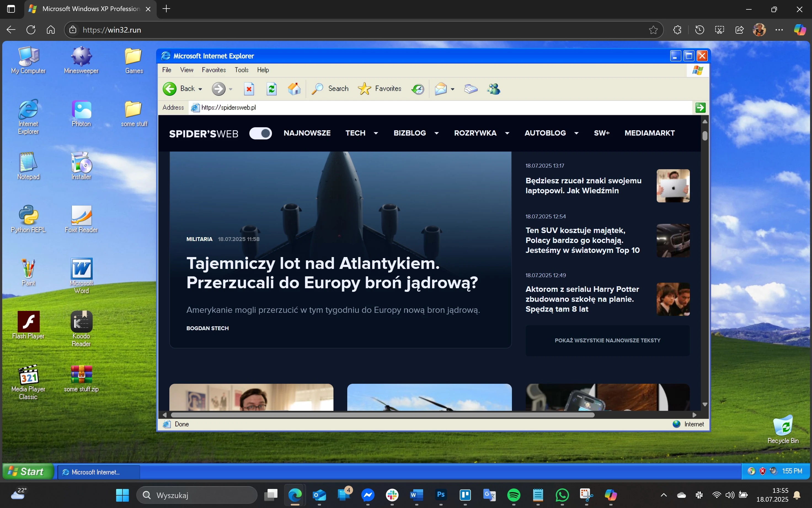
Task: Show hidden Windows 11 tray icons chevron
Action: coord(663,495)
